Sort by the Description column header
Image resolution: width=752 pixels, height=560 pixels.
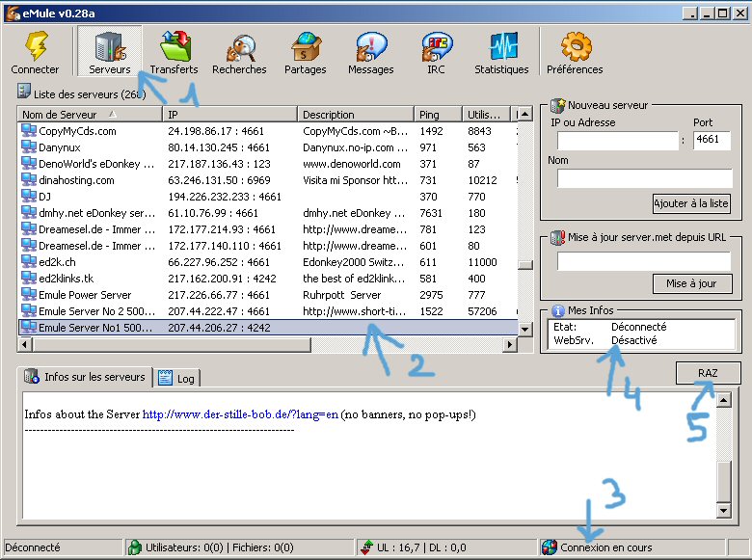tap(356, 115)
